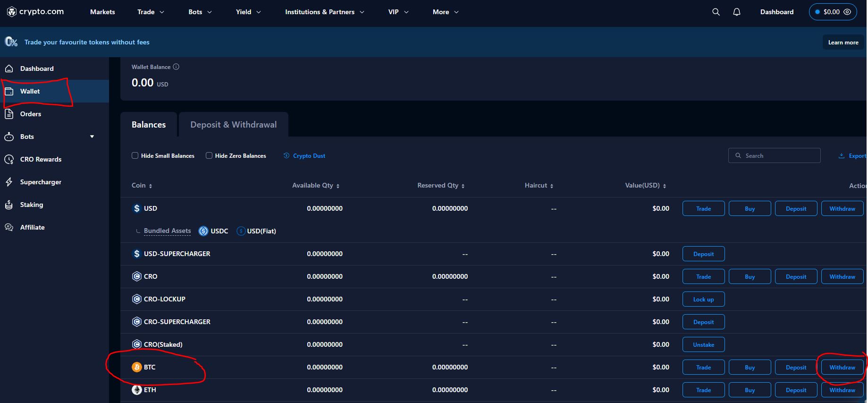Screen dimensions: 868x403
Task: Expand the sidebar Bots submenu arrow
Action: [92, 137]
